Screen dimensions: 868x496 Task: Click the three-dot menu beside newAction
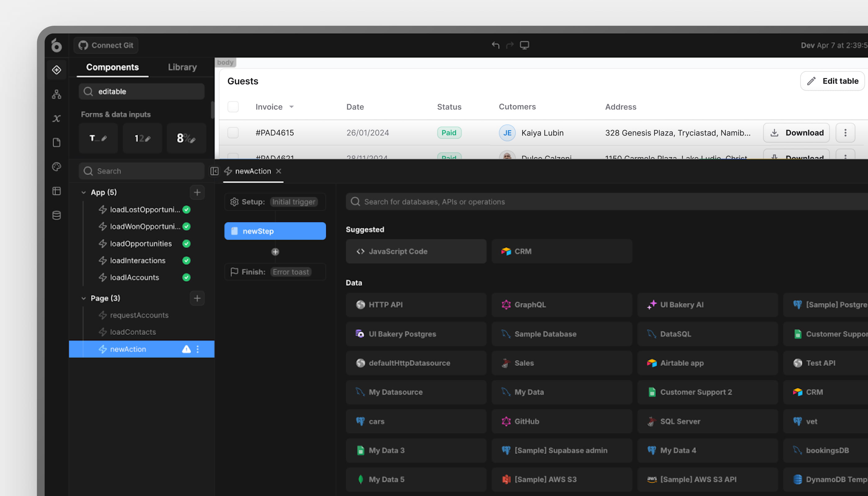click(x=197, y=349)
